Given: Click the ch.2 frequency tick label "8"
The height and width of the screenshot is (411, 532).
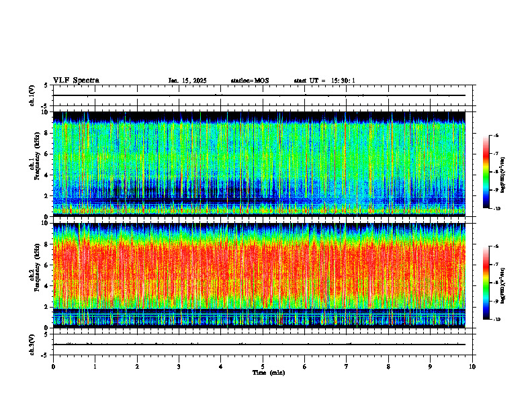Looking at the screenshot, I should click(47, 244).
